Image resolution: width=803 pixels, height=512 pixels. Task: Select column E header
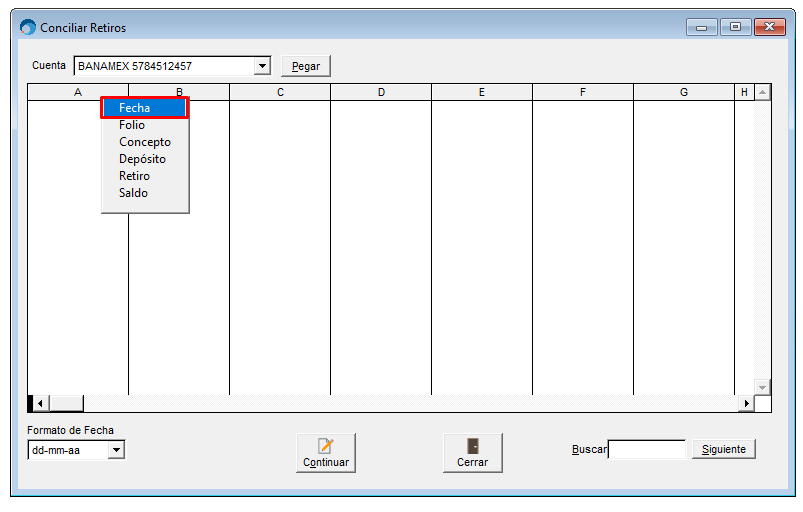pyautogui.click(x=482, y=92)
